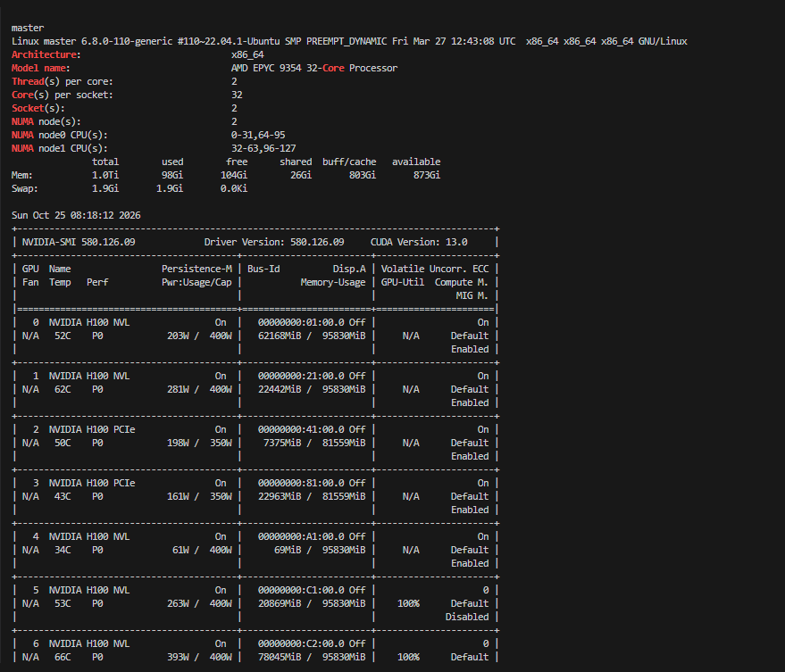This screenshot has height=672, width=785.
Task: Click the buff/cache value '803Gi'
Action: click(363, 175)
